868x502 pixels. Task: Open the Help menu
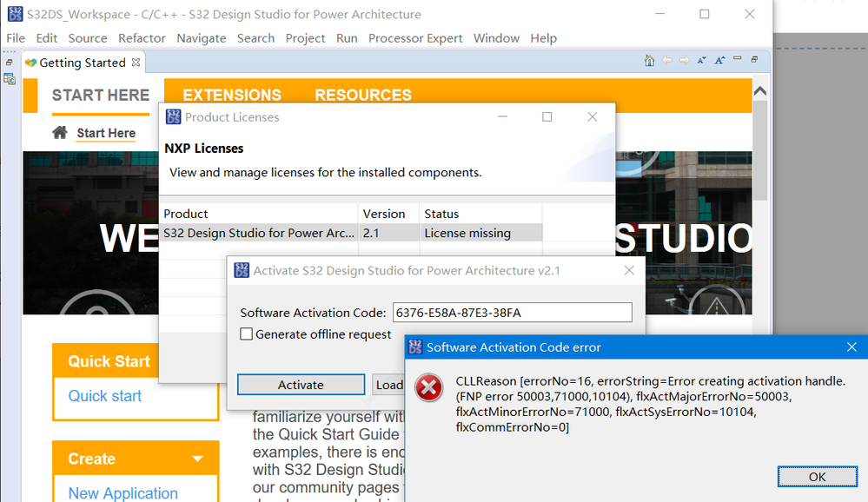(544, 38)
